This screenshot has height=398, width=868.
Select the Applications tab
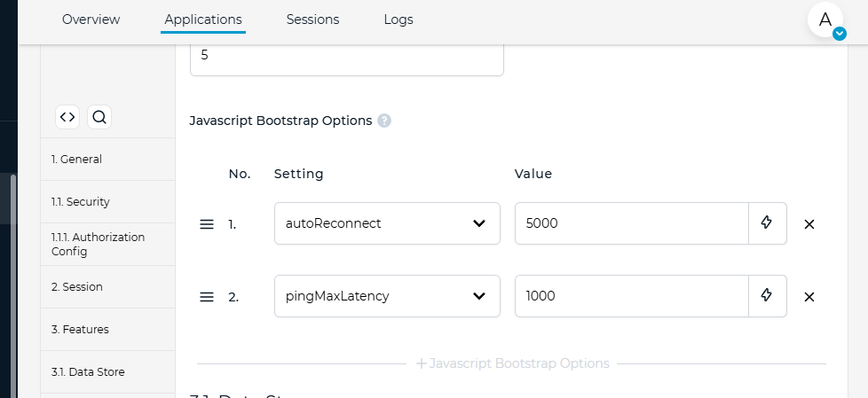203,20
